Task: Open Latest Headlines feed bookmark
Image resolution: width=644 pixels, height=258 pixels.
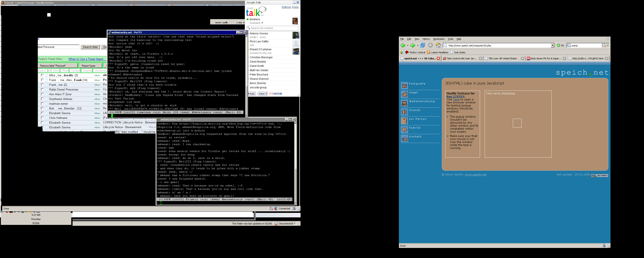Action: tap(437, 52)
